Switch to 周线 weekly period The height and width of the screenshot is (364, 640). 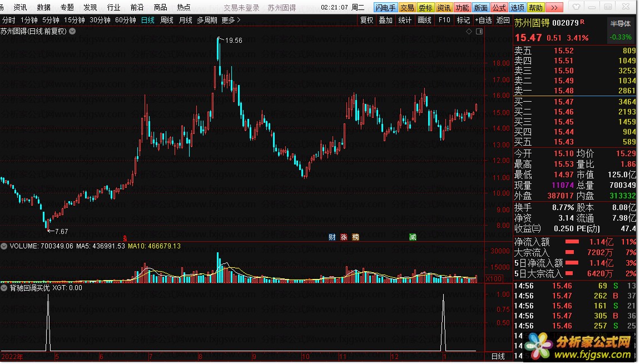point(166,20)
